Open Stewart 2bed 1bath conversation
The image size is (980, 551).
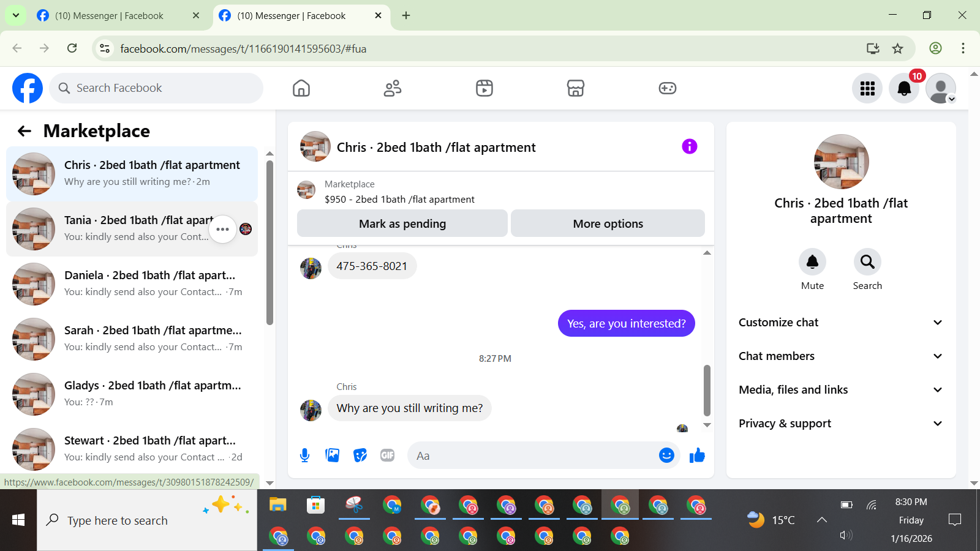pyautogui.click(x=132, y=448)
